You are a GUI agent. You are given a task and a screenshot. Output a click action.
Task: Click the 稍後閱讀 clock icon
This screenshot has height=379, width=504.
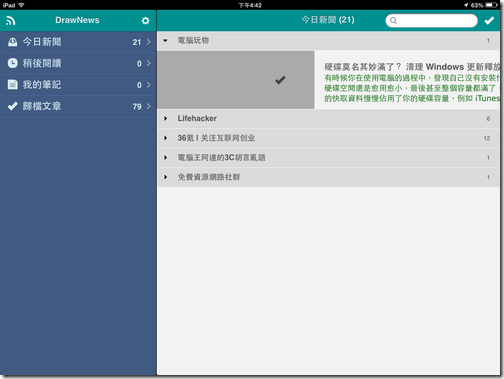(13, 63)
